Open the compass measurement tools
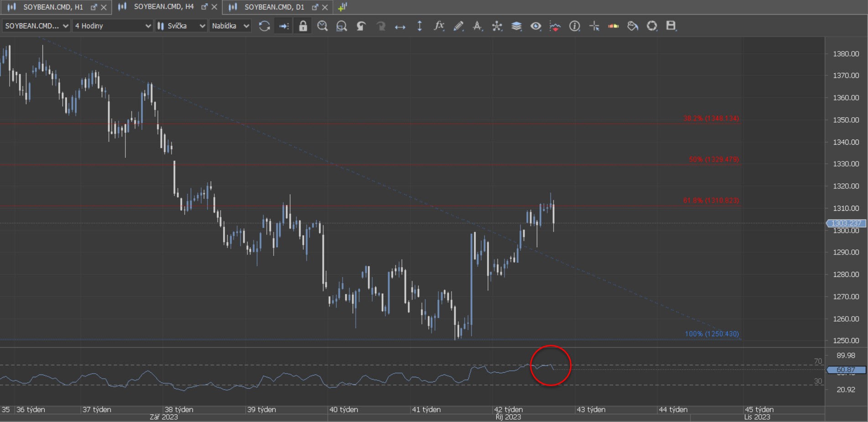This screenshot has height=422, width=868. click(497, 26)
